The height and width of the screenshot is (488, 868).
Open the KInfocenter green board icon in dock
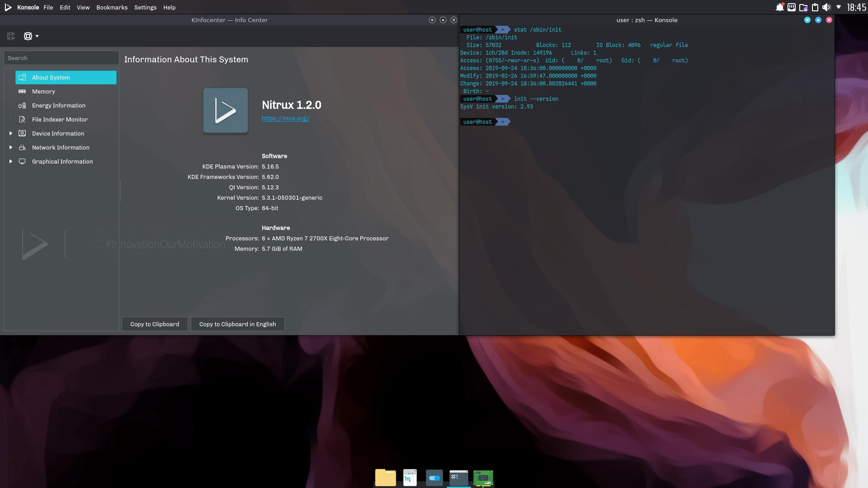483,478
